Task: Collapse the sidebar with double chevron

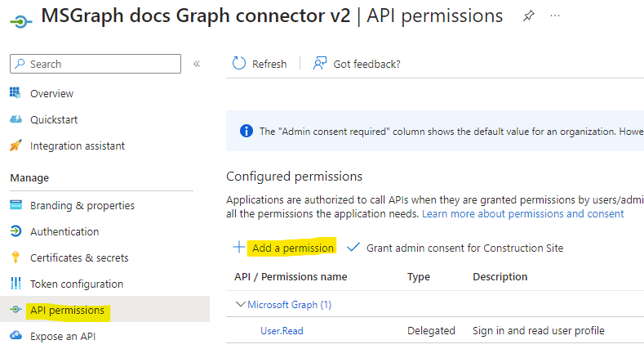Action: (197, 64)
